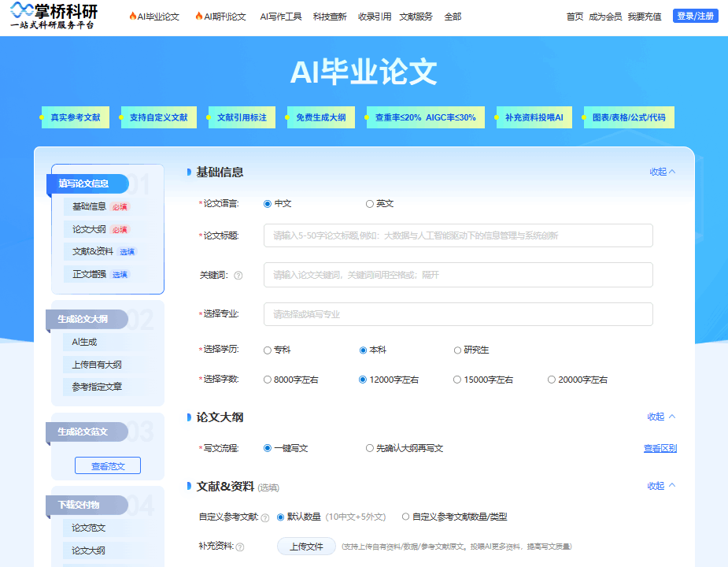Click the 图表/表格/公式/代码 feature tag
Image resolution: width=728 pixels, height=567 pixels.
click(629, 117)
